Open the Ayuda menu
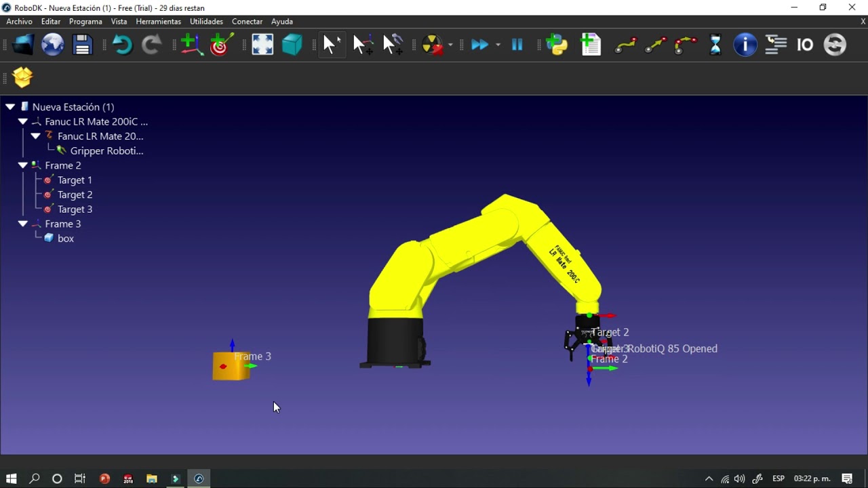Viewport: 868px width, 488px height. [x=282, y=22]
